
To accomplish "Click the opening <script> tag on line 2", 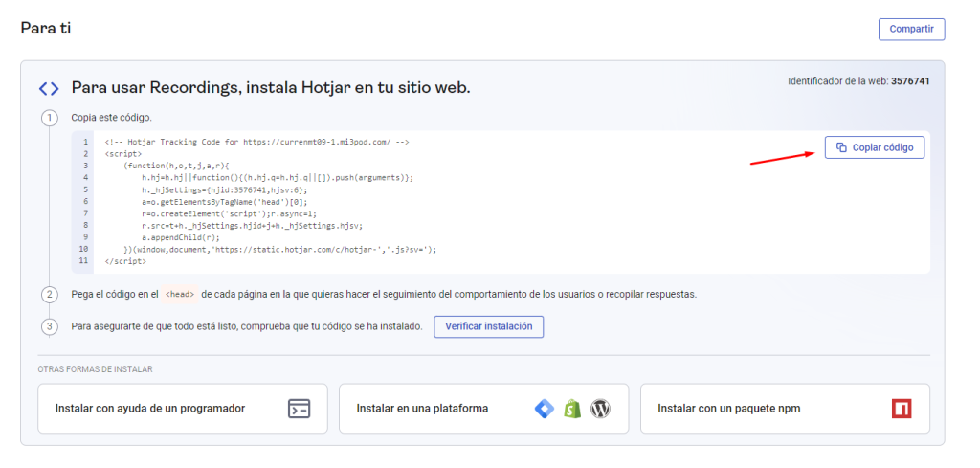I will click(123, 154).
